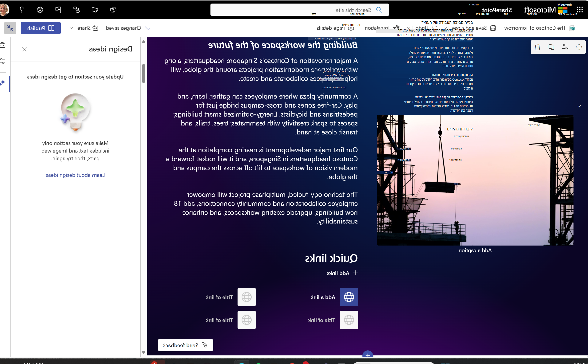Open Learn about design ideas link
The height and width of the screenshot is (364, 588).
point(75,175)
